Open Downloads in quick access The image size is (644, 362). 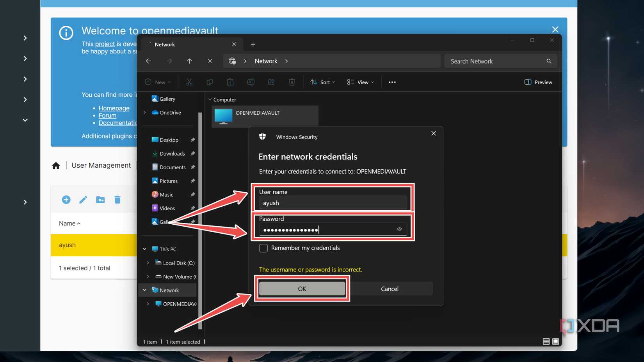pyautogui.click(x=168, y=153)
